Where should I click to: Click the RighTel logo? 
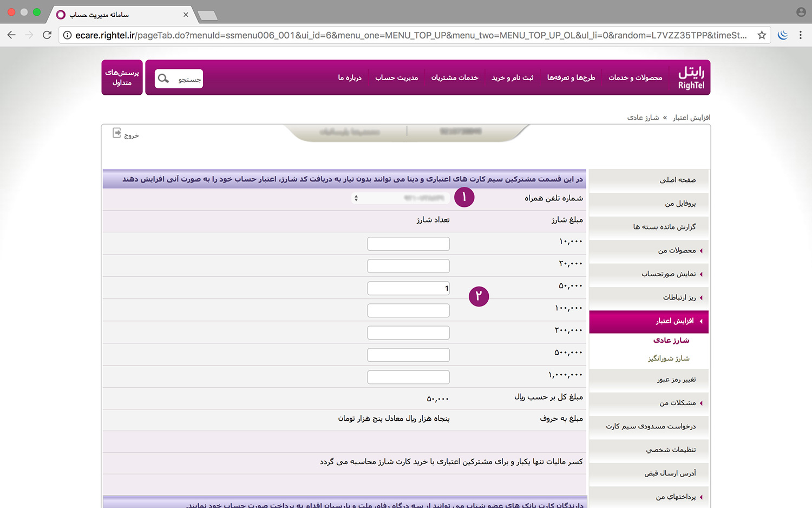pyautogui.click(x=691, y=78)
